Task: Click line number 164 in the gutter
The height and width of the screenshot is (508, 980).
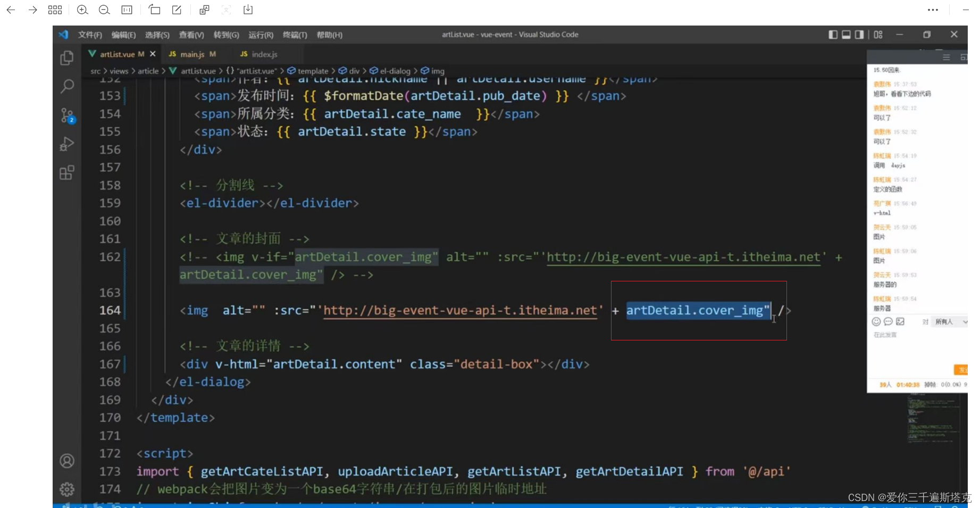Action: tap(110, 310)
